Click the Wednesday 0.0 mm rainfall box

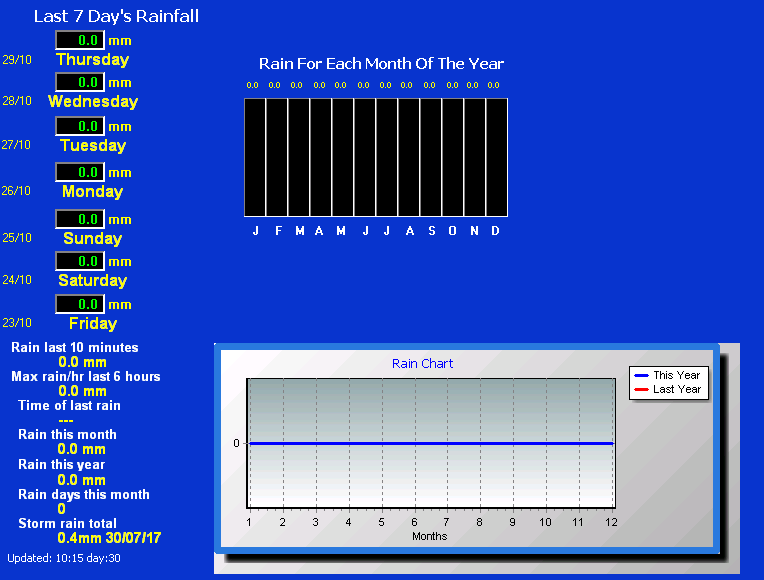pos(80,82)
